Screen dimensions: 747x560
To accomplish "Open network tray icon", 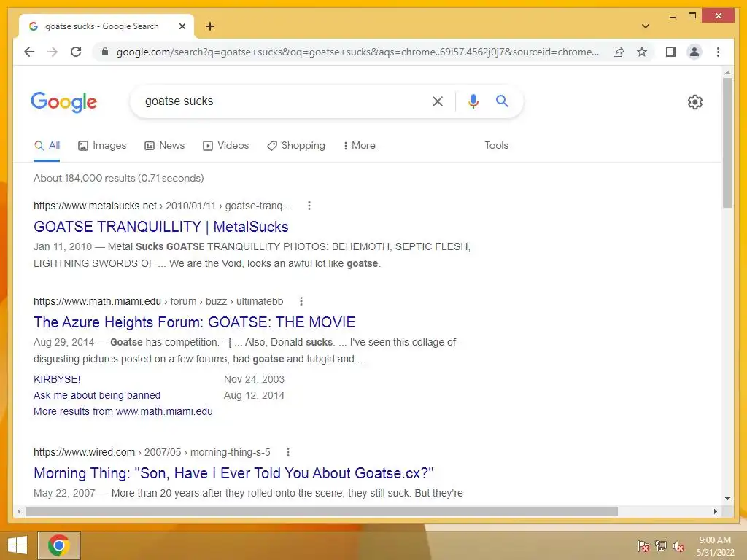I will [x=661, y=545].
